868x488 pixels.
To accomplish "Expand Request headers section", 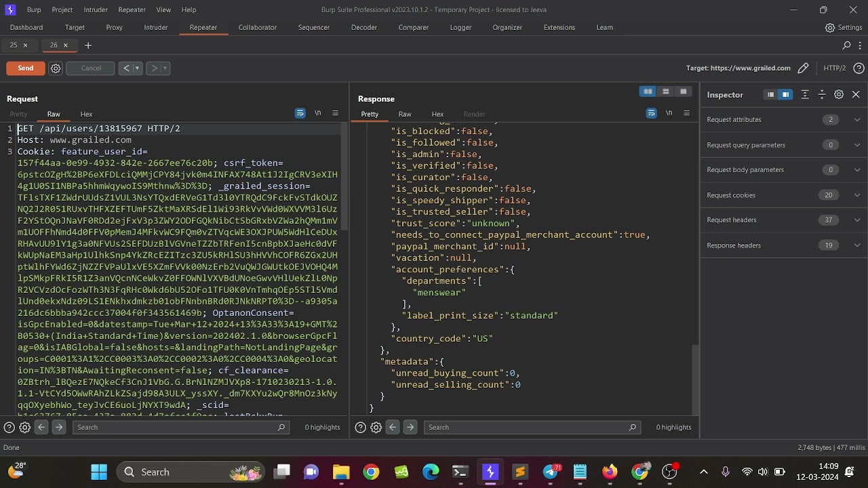I will [783, 220].
